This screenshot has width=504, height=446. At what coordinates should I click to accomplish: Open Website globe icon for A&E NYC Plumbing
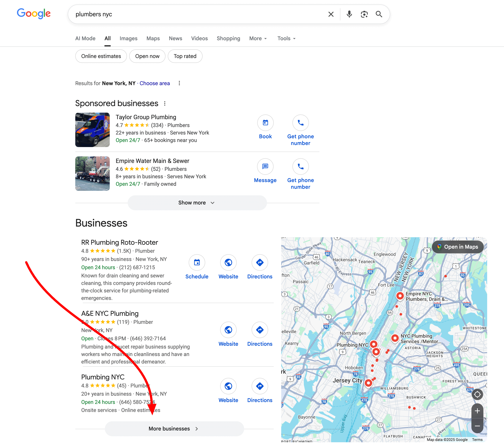pyautogui.click(x=228, y=330)
